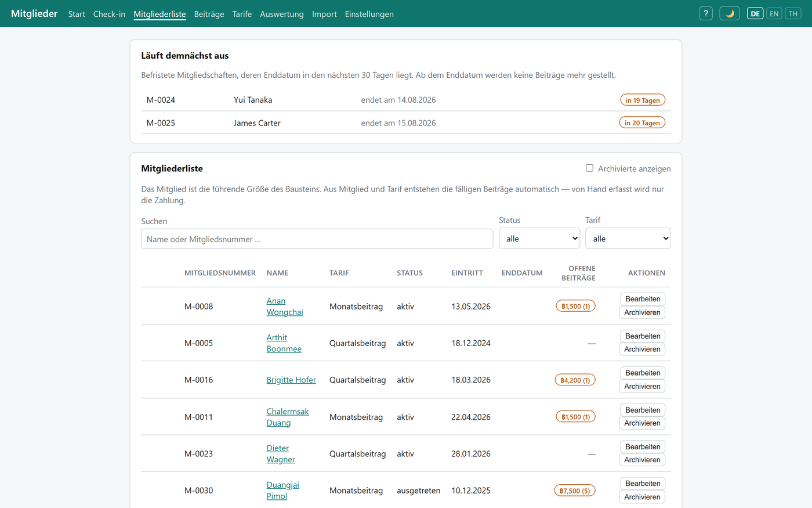This screenshot has width=812, height=508.
Task: Click the NAME column header
Action: click(277, 273)
